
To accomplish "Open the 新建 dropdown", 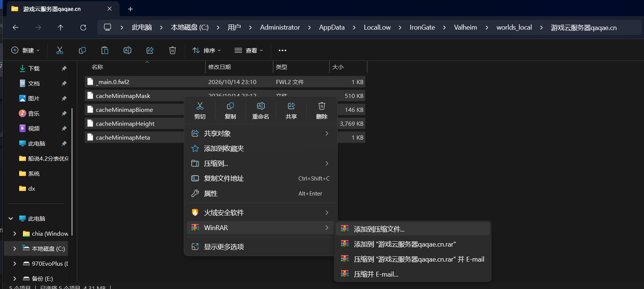I will click(26, 50).
